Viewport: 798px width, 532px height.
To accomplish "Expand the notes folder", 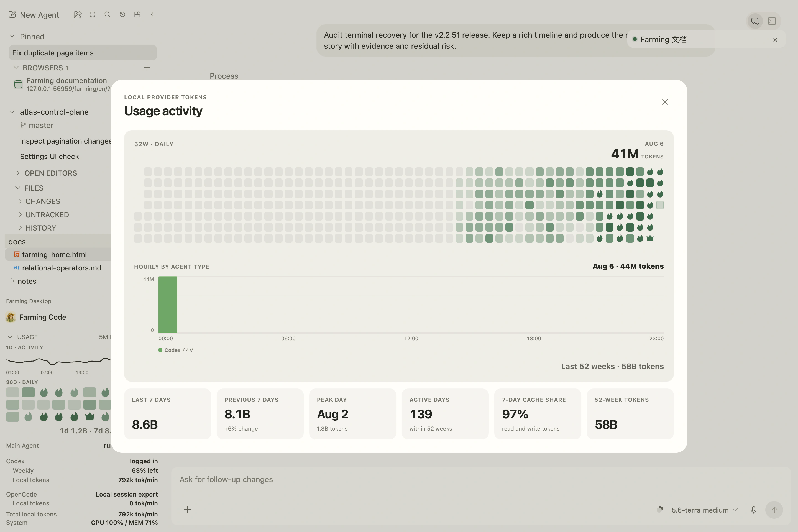I will (x=12, y=281).
